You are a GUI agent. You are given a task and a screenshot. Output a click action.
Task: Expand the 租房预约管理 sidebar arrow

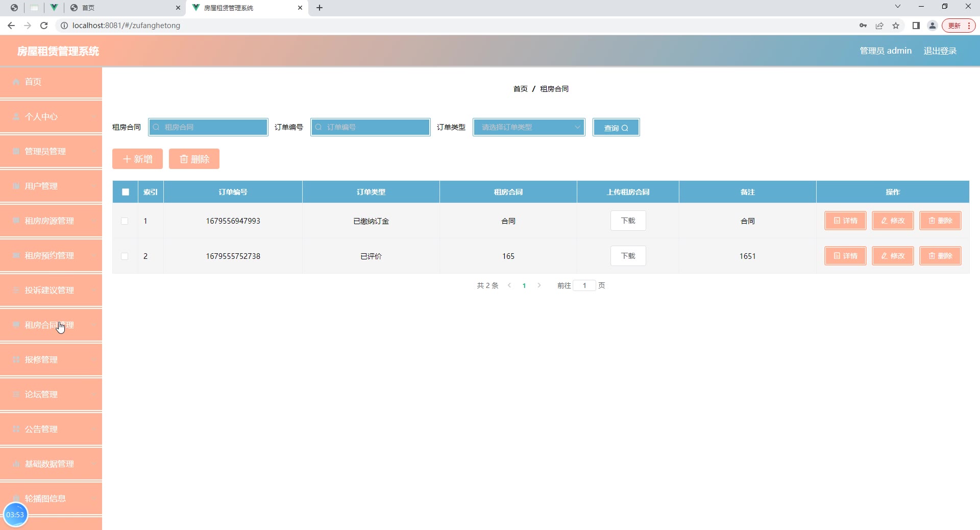[x=94, y=255]
